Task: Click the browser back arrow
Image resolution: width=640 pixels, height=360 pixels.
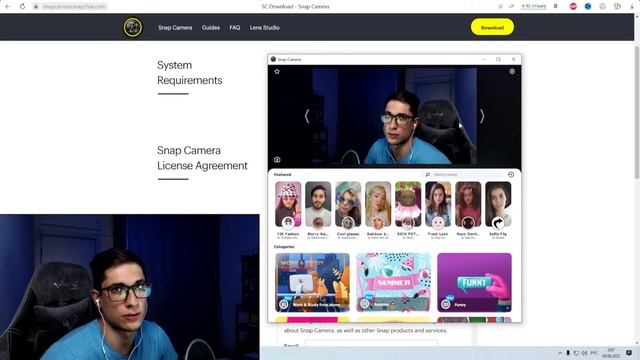Action: pyautogui.click(x=8, y=7)
